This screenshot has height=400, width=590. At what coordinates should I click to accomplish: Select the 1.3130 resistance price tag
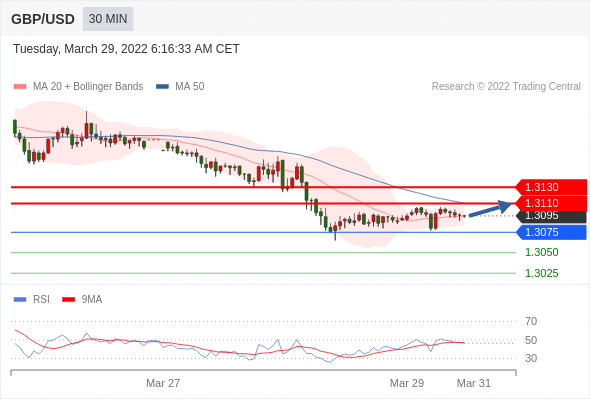(x=551, y=187)
